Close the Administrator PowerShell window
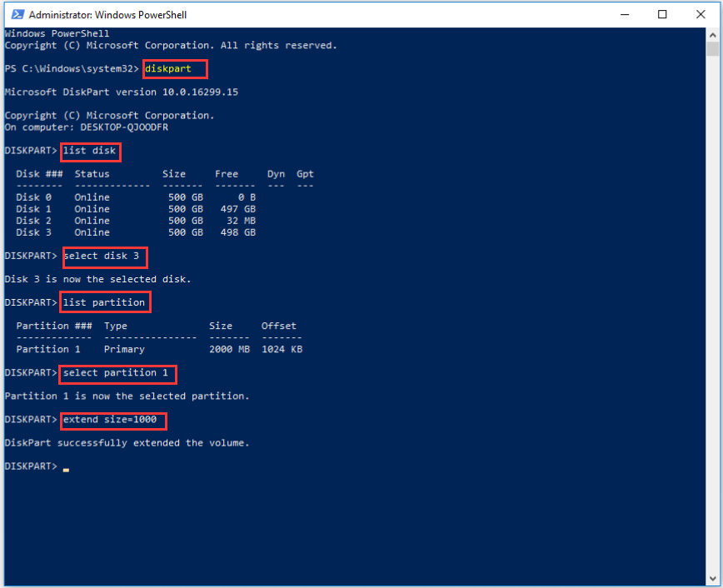 pyautogui.click(x=701, y=14)
